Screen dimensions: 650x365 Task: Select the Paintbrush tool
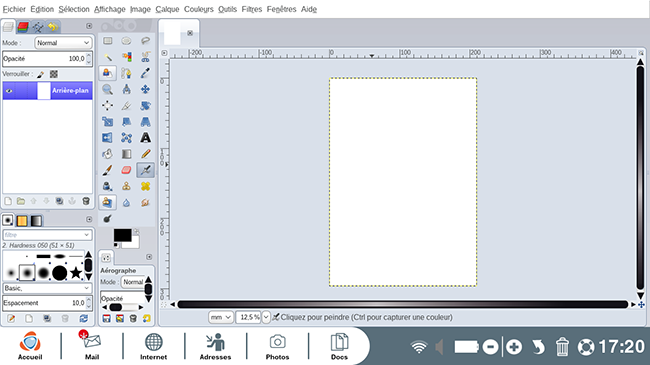pos(107,170)
